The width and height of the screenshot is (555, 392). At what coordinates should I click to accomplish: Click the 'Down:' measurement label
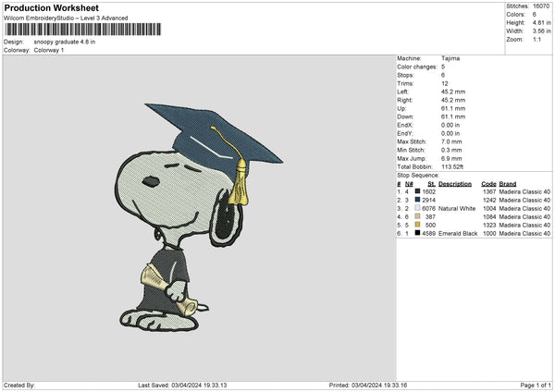tap(405, 116)
